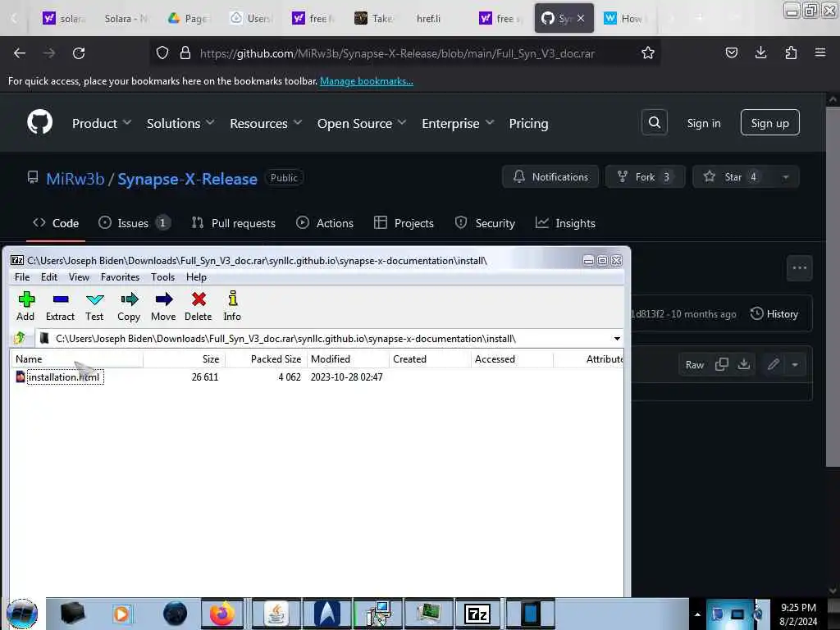
Task: Open the Tools menu in 7-Zip
Action: pos(162,277)
